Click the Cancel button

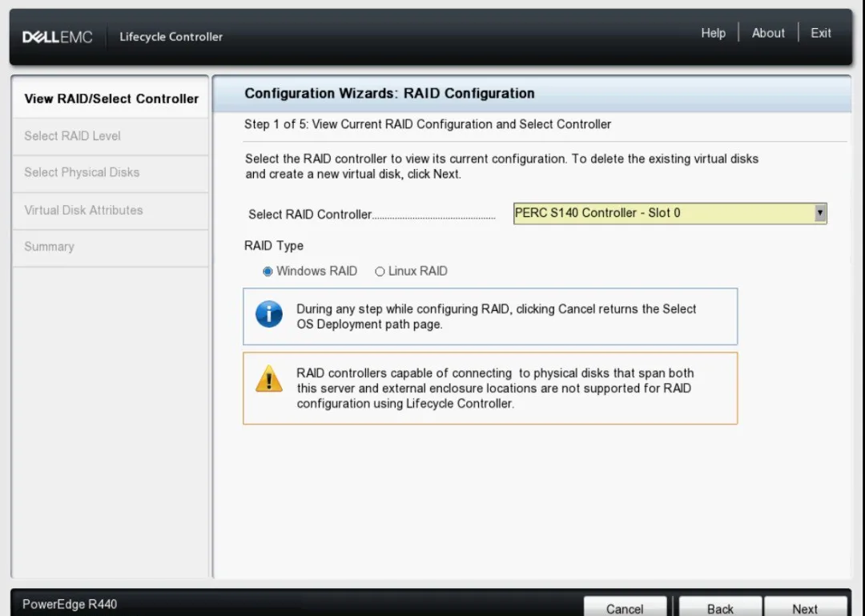(625, 608)
